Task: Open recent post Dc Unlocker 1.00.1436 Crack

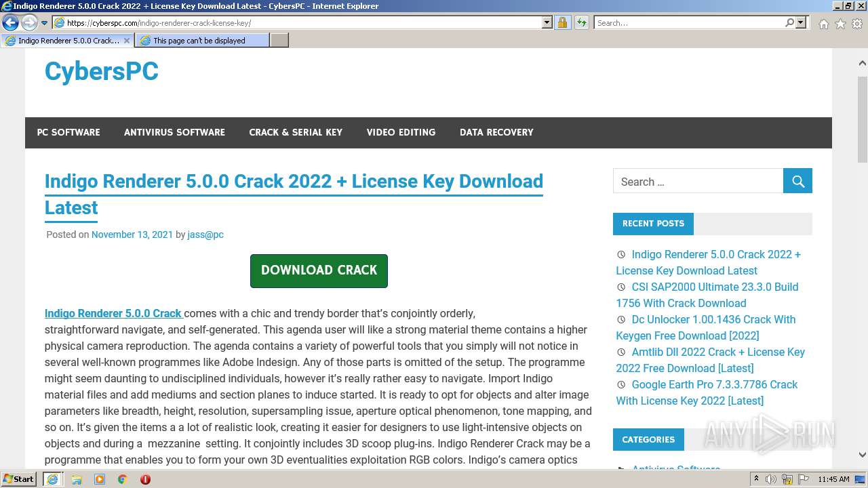Action: 706,327
